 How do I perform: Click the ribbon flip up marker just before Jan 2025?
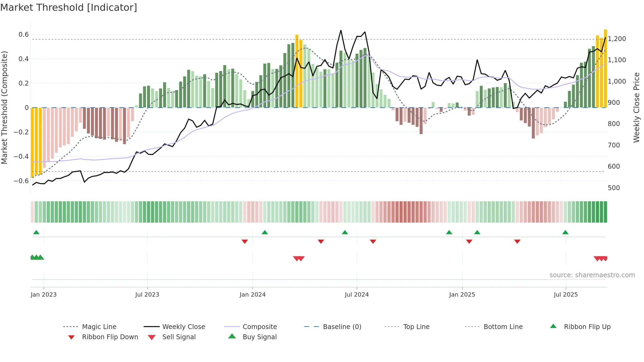point(449,232)
